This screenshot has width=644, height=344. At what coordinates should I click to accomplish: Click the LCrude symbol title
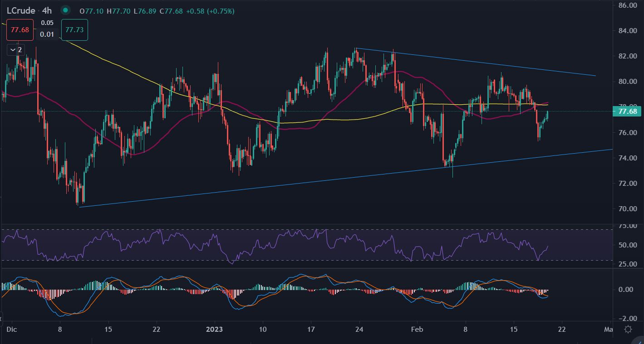(x=21, y=10)
